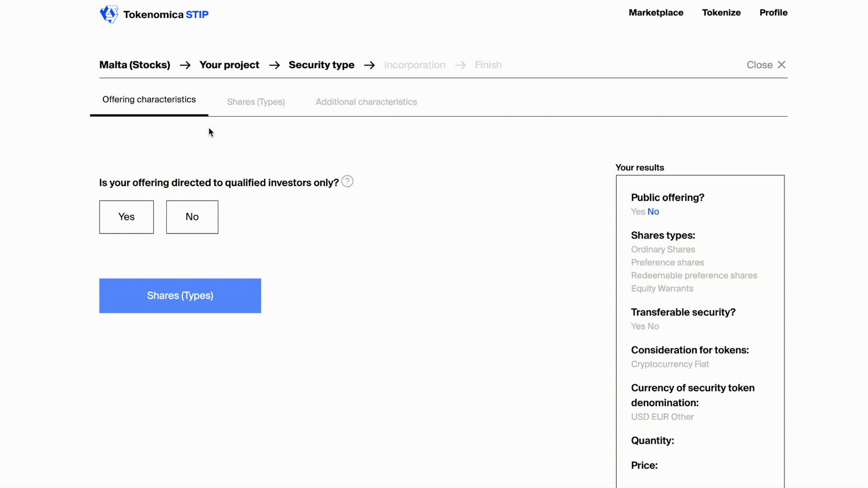868x488 pixels.
Task: Click the Close X icon
Action: click(781, 65)
